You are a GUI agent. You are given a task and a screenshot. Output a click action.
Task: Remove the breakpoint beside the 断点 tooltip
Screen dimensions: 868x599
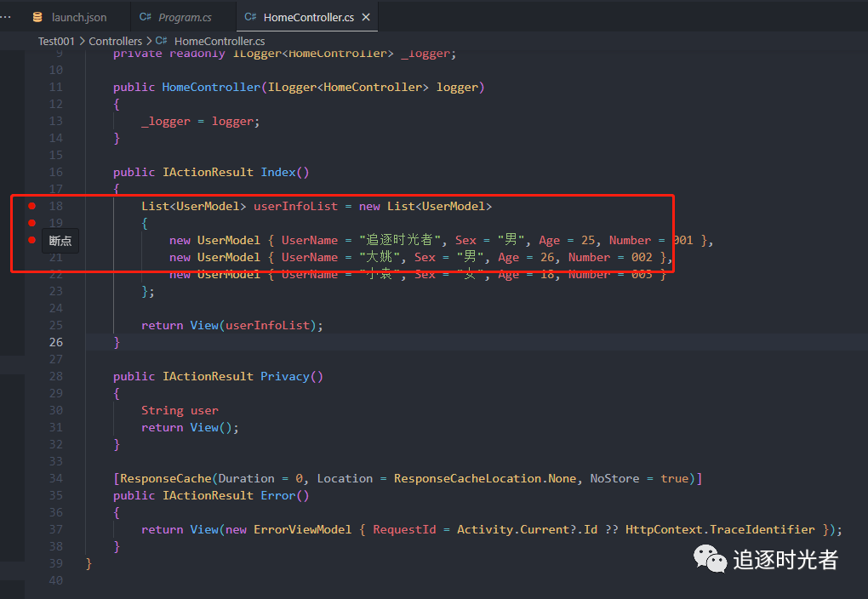pos(32,240)
